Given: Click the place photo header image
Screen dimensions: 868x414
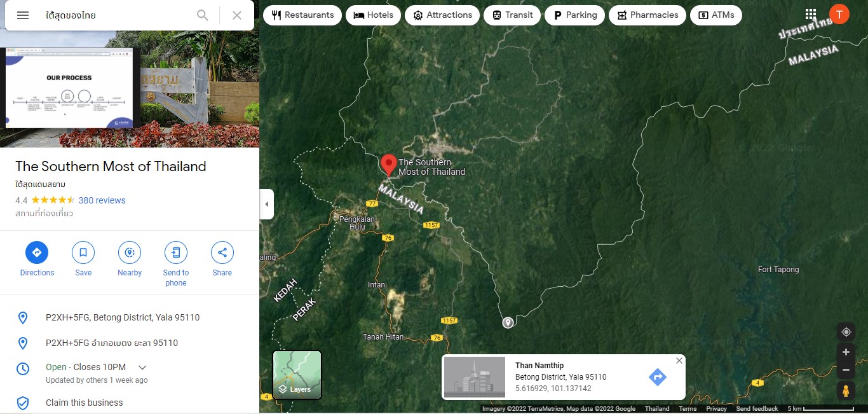Looking at the screenshot, I should coord(130,89).
